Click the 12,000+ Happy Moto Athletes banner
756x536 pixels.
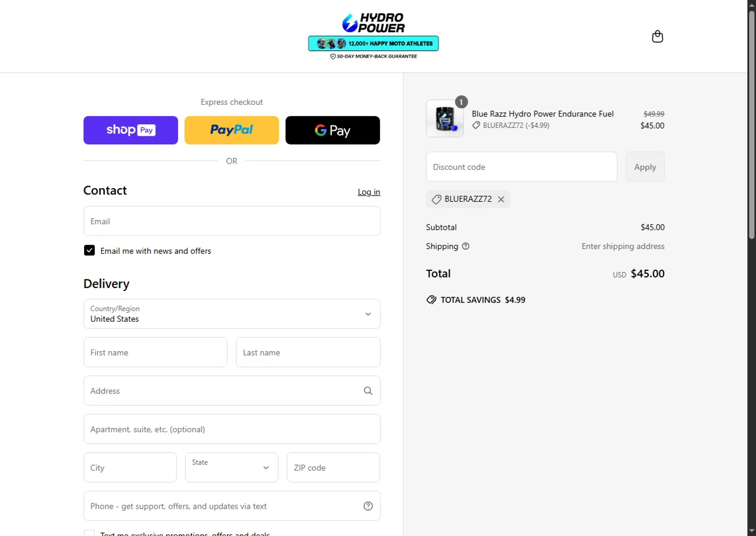coord(373,43)
